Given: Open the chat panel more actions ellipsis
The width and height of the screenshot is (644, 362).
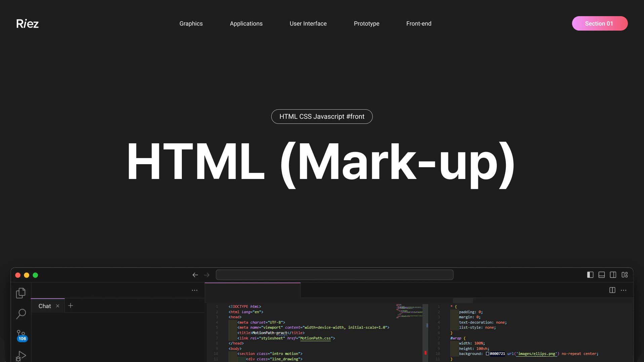Looking at the screenshot, I should pos(194,290).
